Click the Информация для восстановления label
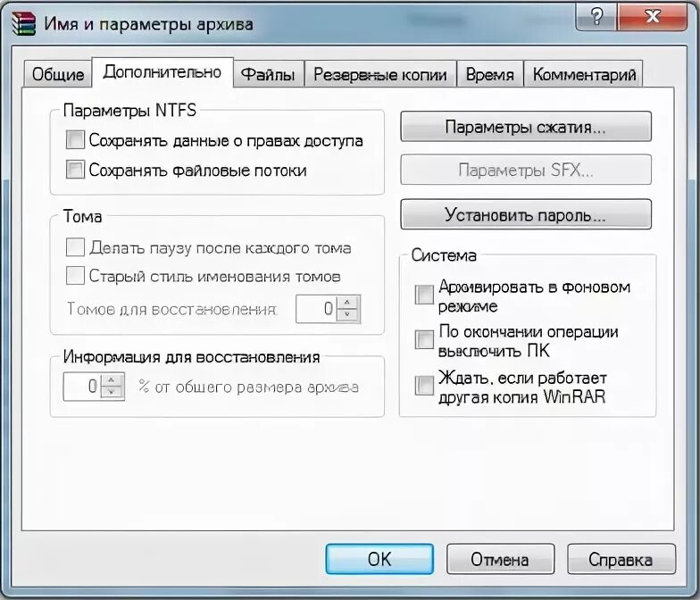700x600 pixels. [x=191, y=357]
